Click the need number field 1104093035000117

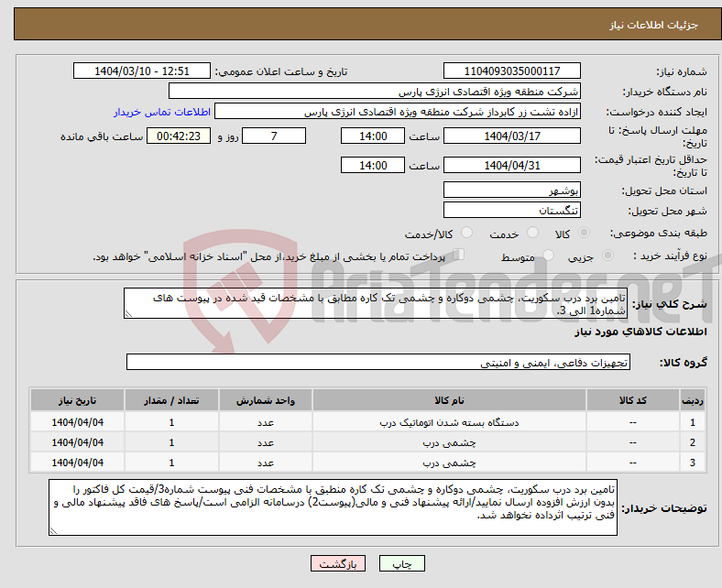pos(511,71)
